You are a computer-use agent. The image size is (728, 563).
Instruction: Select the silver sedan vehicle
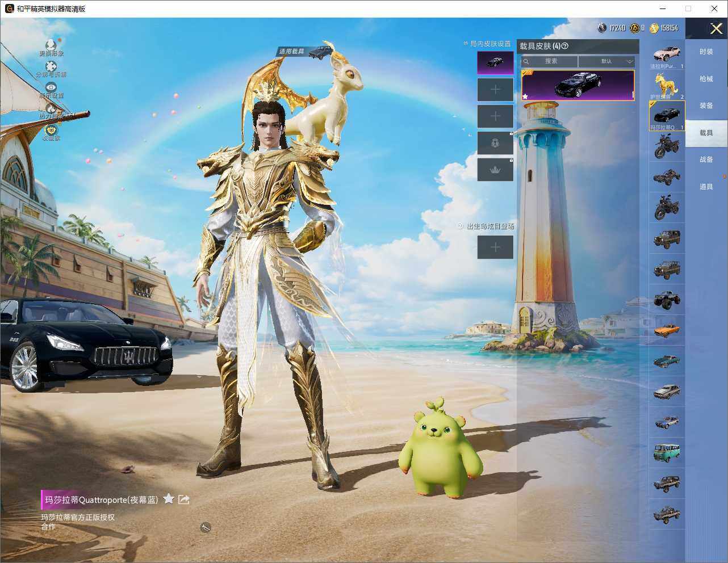click(667, 392)
